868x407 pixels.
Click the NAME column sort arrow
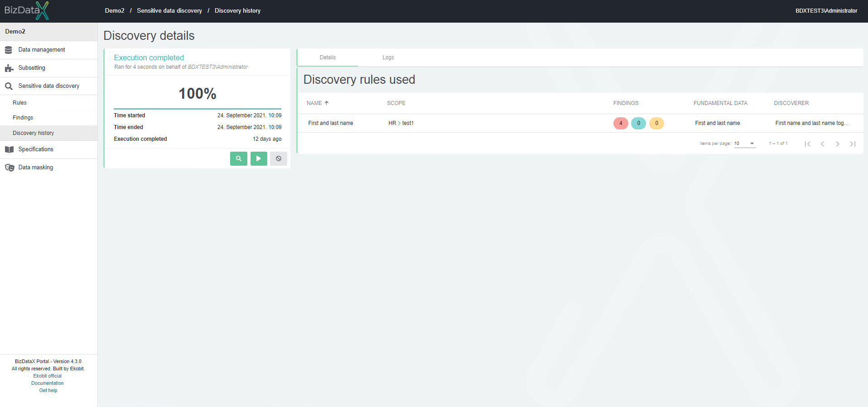(327, 103)
